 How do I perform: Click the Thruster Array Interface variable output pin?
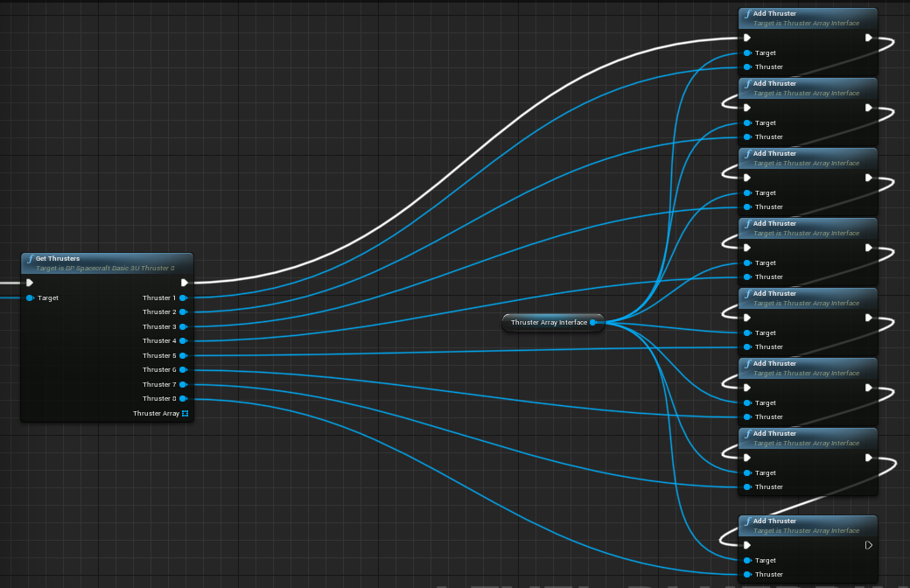[593, 322]
